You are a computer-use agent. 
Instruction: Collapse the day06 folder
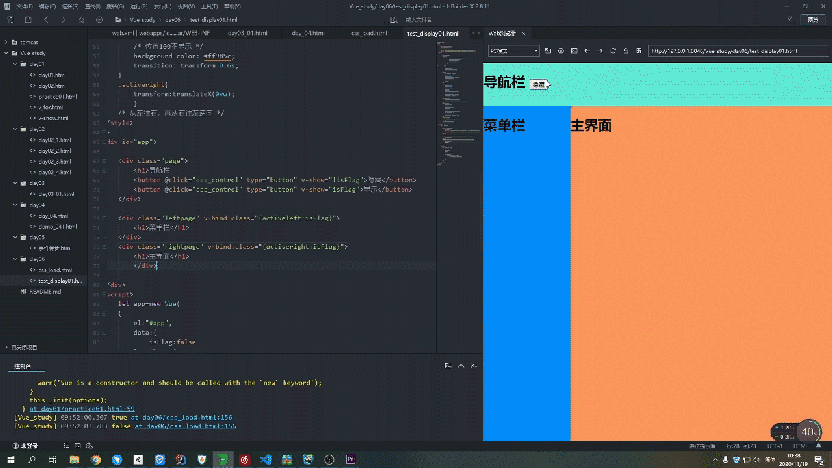(x=15, y=259)
